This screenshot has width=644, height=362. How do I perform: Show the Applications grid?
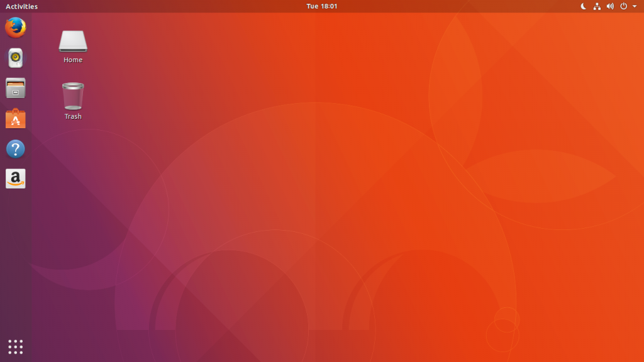point(15,346)
